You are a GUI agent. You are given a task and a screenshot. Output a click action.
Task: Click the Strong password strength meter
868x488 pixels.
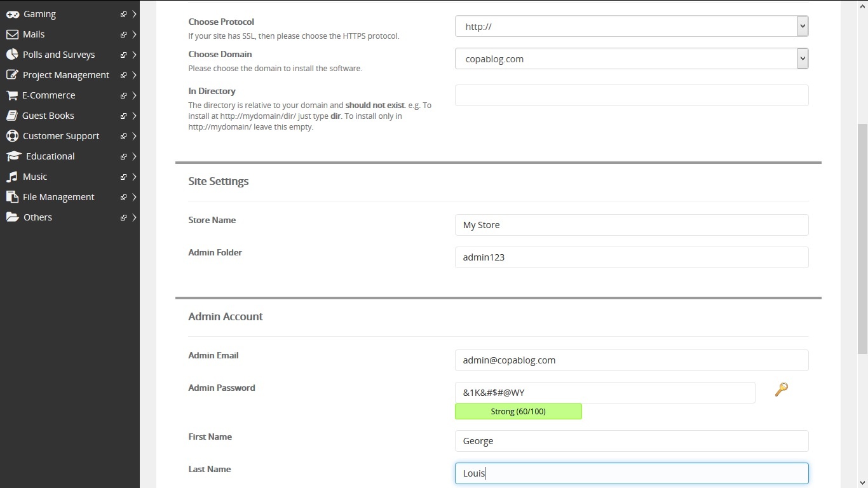[x=518, y=411]
